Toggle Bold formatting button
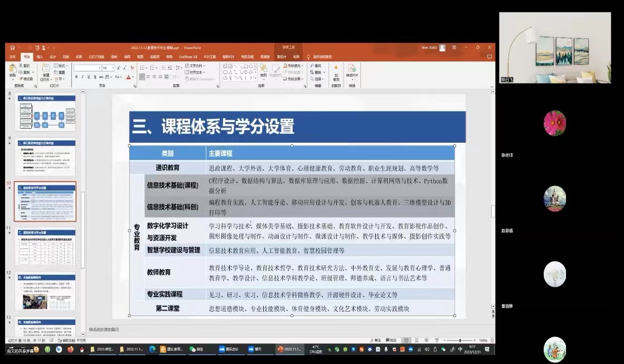Screen dimensions: 624x364 (x=76, y=77)
